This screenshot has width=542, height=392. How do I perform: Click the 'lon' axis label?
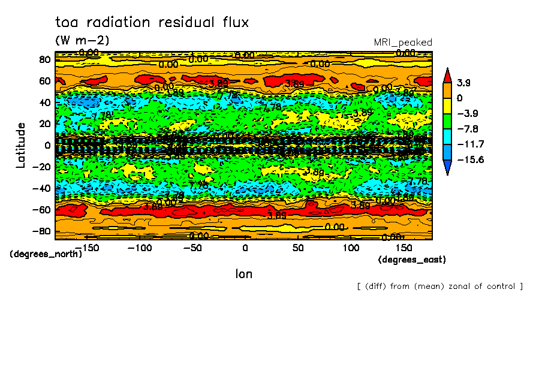click(243, 274)
